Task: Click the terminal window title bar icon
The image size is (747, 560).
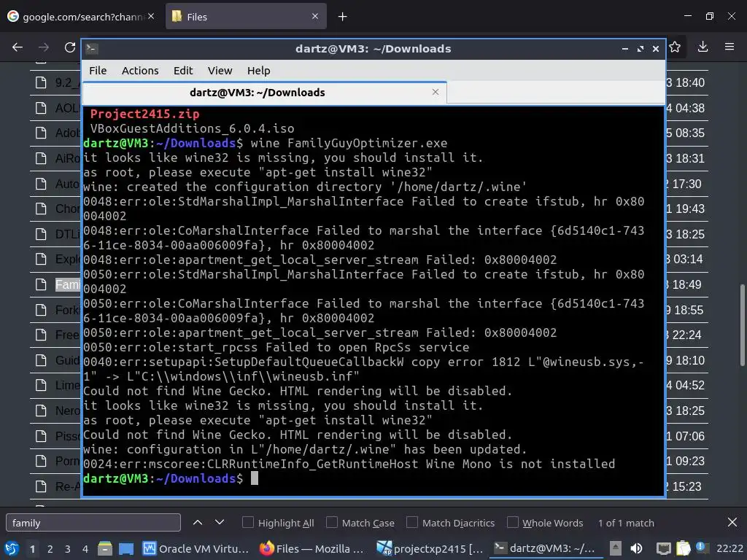Action: [x=92, y=49]
